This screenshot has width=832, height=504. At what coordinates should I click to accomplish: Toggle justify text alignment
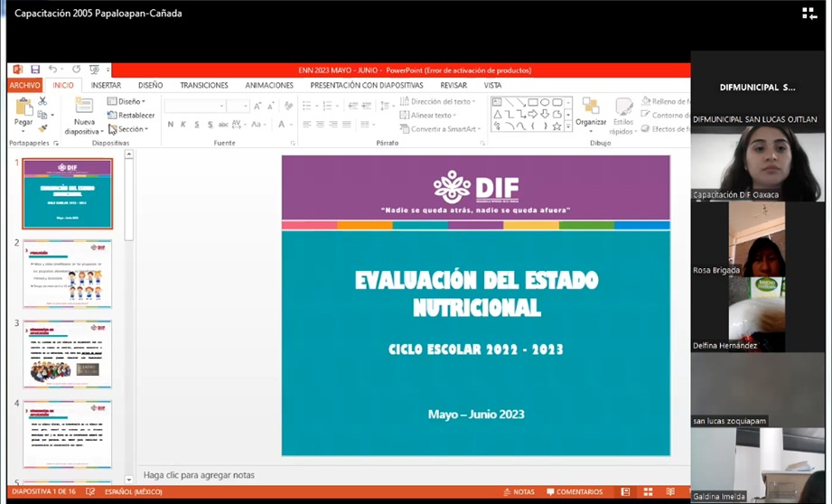[x=347, y=125]
